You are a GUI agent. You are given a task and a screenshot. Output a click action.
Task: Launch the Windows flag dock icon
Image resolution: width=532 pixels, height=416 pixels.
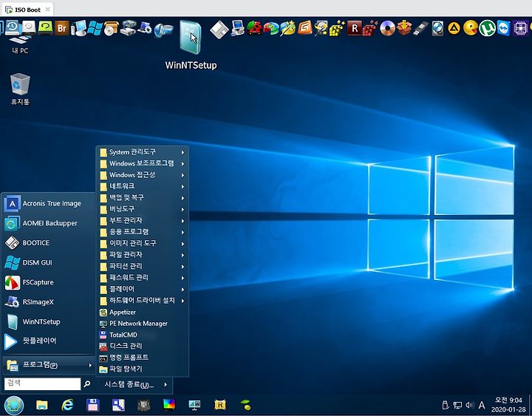click(x=95, y=28)
